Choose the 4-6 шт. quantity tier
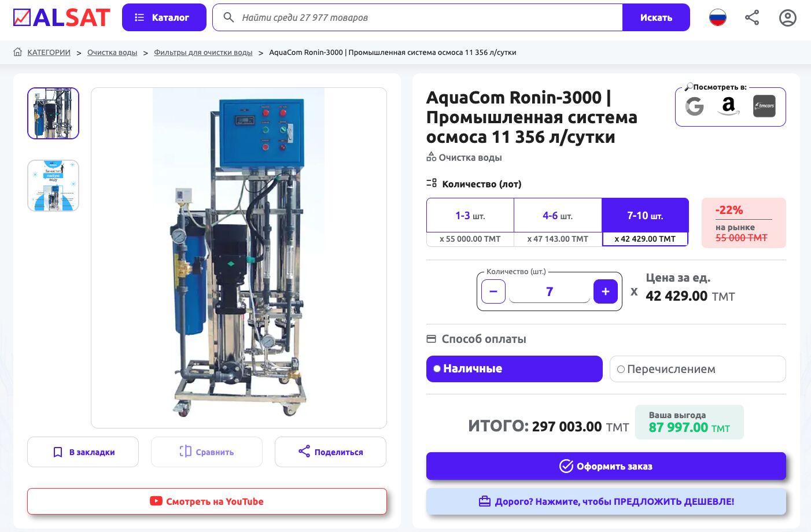The image size is (811, 532). [x=558, y=216]
